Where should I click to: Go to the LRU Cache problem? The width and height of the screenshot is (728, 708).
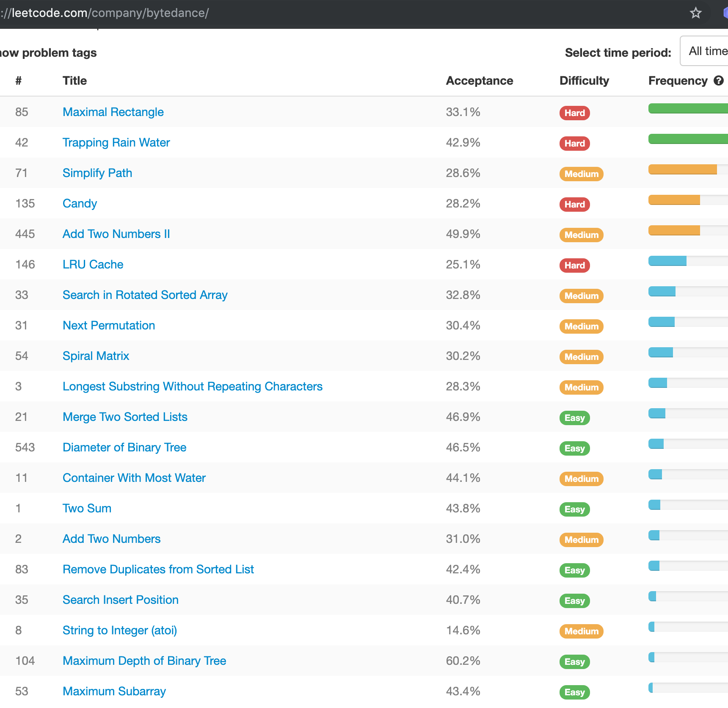pos(93,264)
